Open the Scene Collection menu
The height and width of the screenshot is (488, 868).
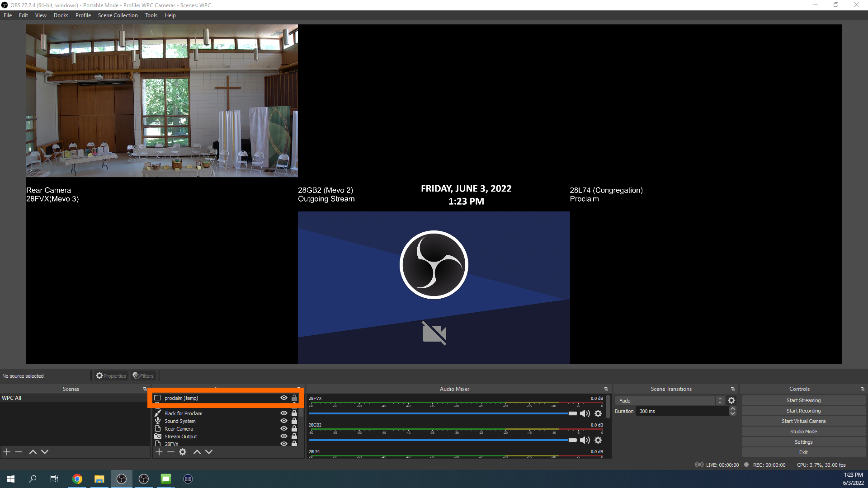click(118, 15)
